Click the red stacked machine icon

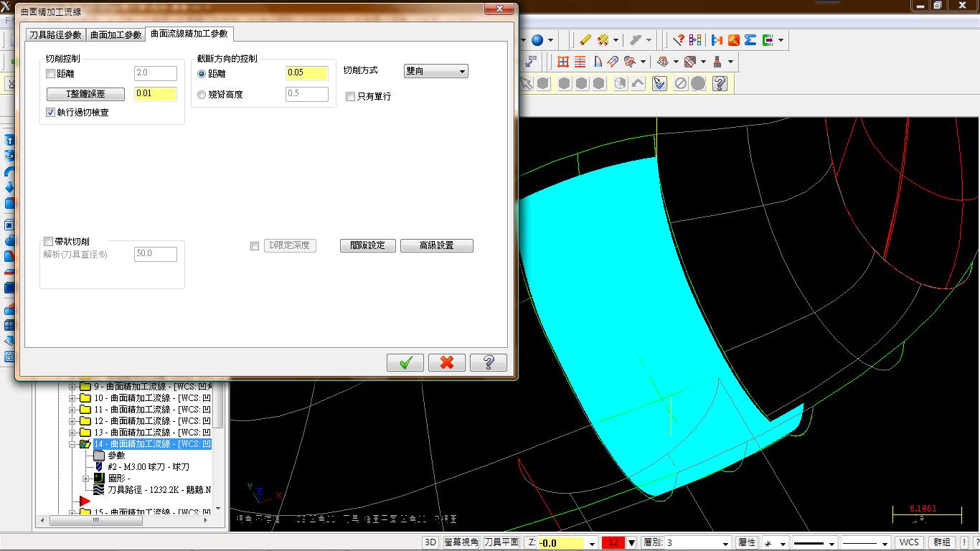(x=717, y=62)
